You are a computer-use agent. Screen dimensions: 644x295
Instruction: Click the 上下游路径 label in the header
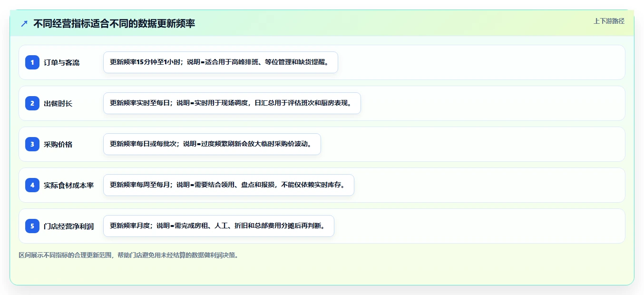609,21
